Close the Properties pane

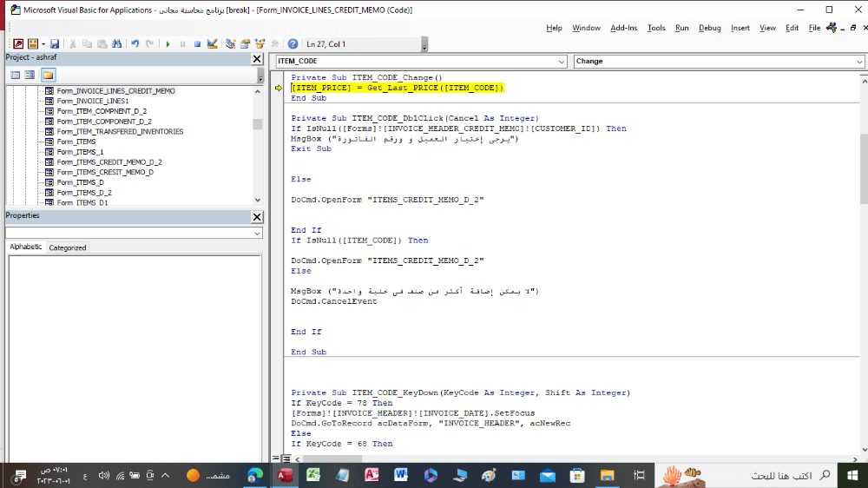[257, 217]
